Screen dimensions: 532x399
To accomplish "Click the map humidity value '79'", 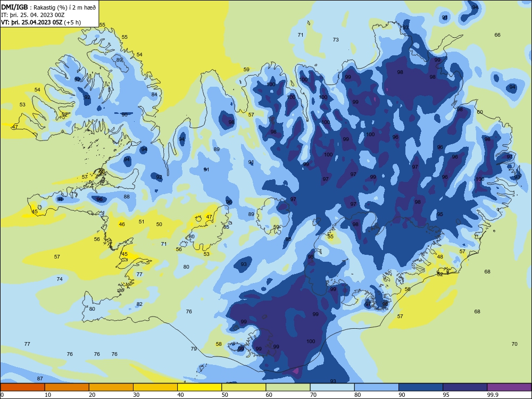I will tap(194, 349).
